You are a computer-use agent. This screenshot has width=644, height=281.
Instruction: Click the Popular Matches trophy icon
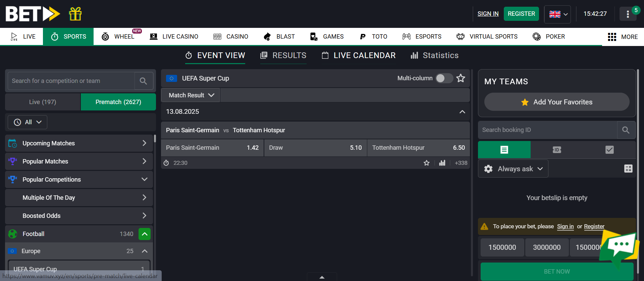13,161
